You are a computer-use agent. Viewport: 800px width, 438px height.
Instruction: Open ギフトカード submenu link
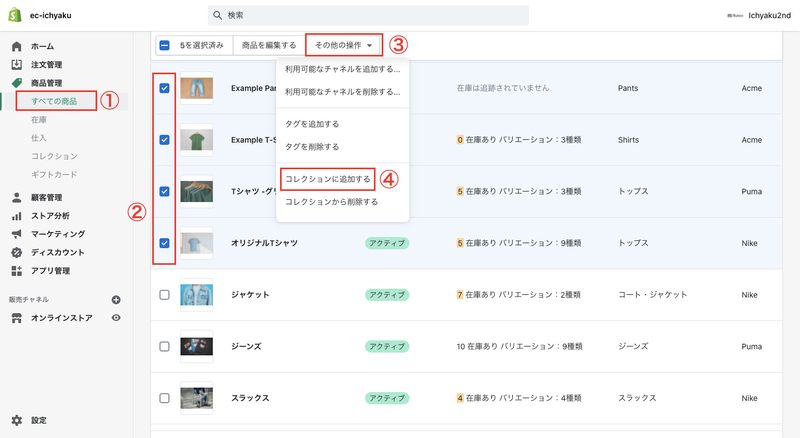click(x=54, y=175)
